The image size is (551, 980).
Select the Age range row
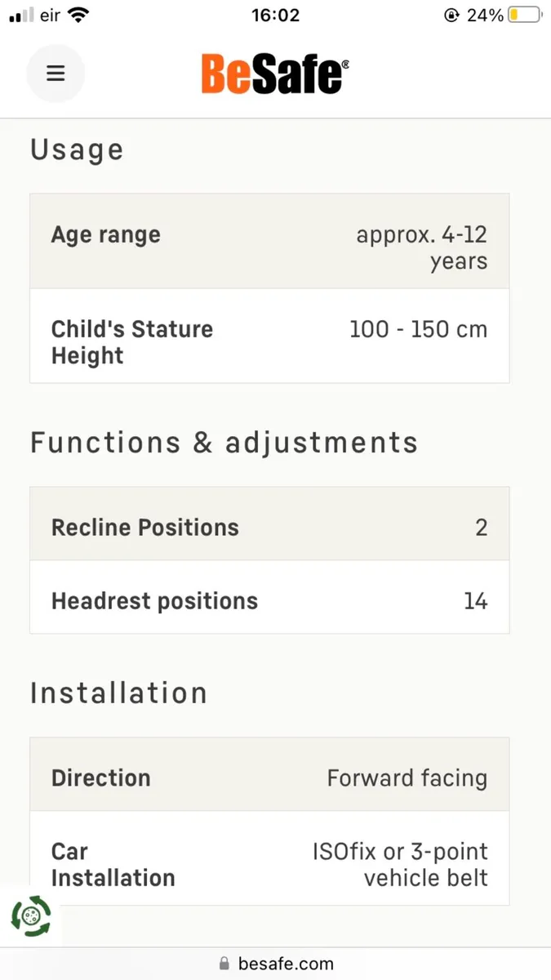[269, 242]
